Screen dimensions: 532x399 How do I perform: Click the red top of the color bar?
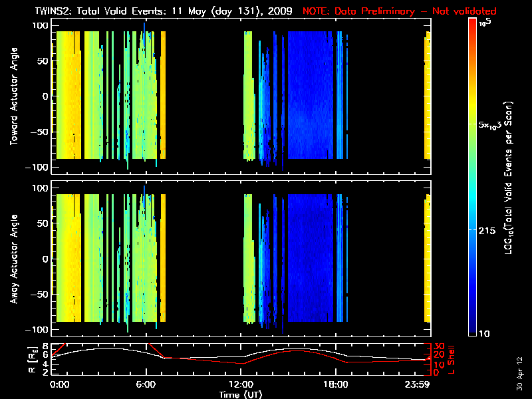pos(473,23)
